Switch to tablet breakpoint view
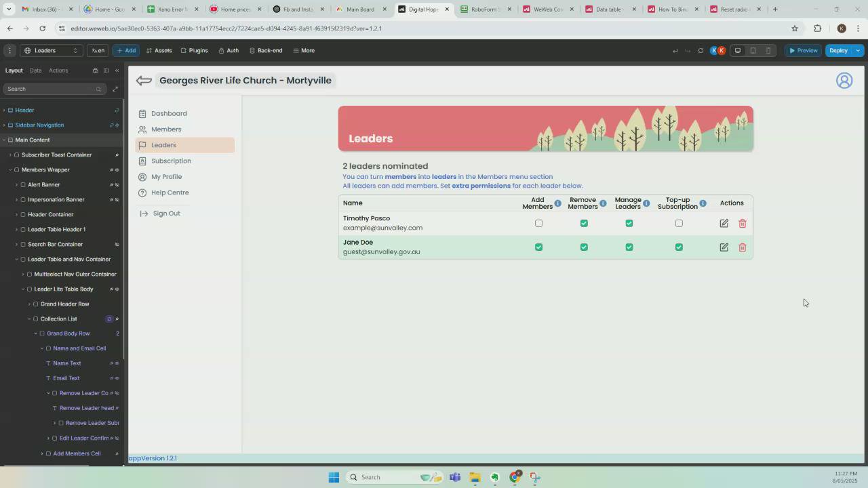Screen dimensions: 868x488 pos(753,50)
